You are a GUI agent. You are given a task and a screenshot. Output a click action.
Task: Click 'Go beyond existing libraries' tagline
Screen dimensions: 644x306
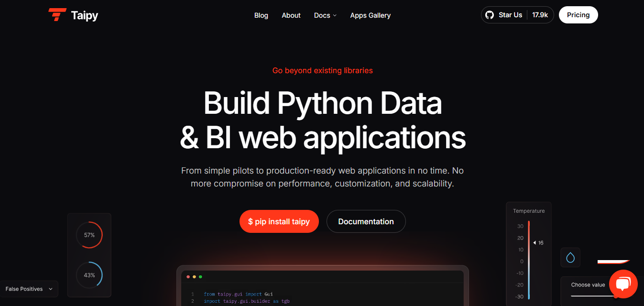[x=323, y=70]
